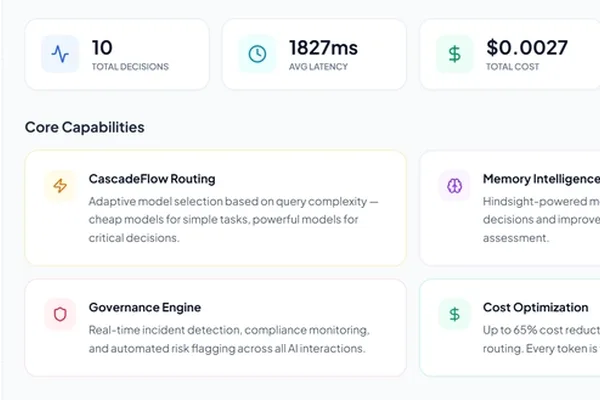Click the 'TOTAL DECISIONS' label
This screenshot has height=400, width=600.
click(x=130, y=67)
